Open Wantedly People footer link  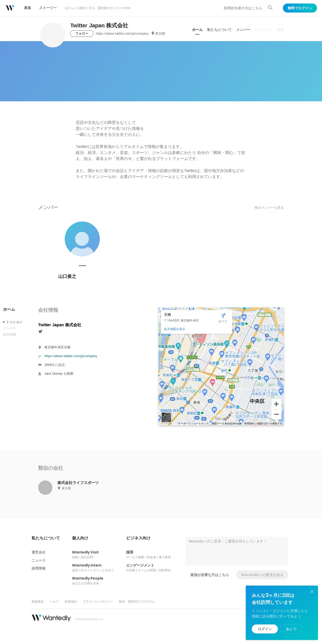point(88,578)
